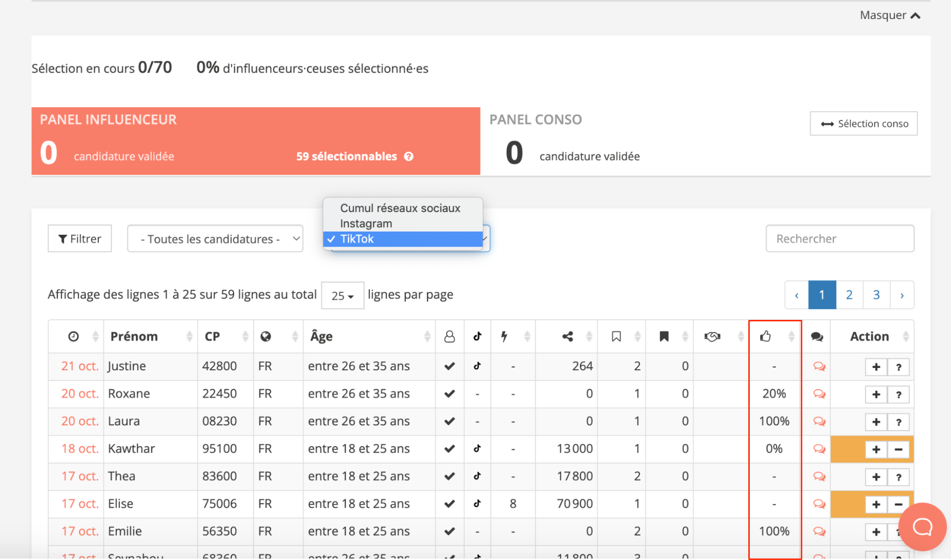Screen dimensions: 951x560
Task: Click the TikTok column header icon
Action: click(x=477, y=337)
